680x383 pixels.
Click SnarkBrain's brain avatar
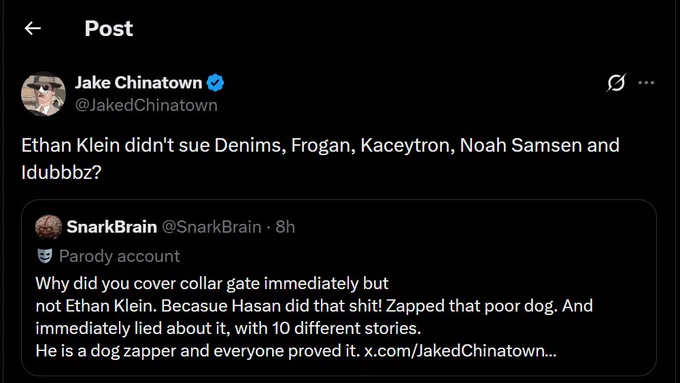click(48, 227)
